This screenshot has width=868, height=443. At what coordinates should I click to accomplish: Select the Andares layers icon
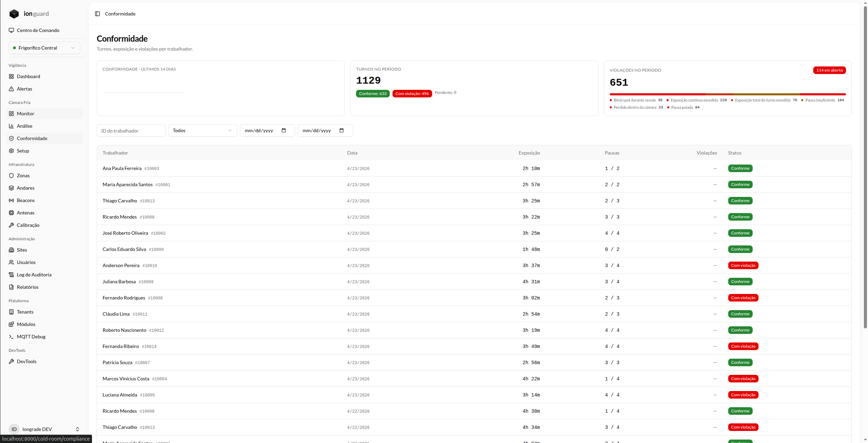(11, 188)
